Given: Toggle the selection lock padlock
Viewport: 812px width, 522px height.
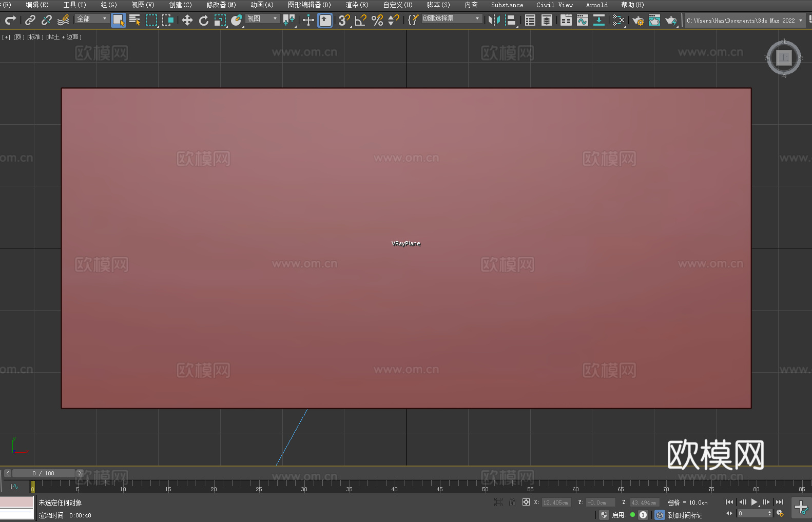Looking at the screenshot, I should [512, 502].
